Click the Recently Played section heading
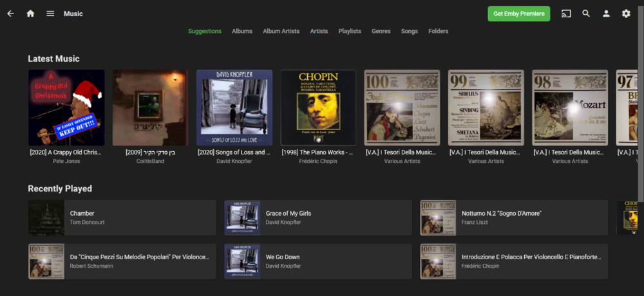The width and height of the screenshot is (644, 296). (60, 189)
